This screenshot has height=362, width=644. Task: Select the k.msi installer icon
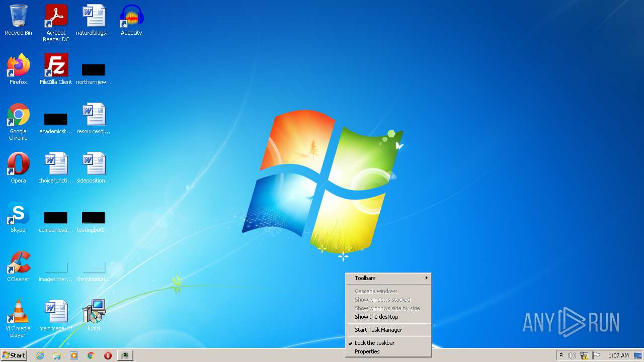coord(94,316)
